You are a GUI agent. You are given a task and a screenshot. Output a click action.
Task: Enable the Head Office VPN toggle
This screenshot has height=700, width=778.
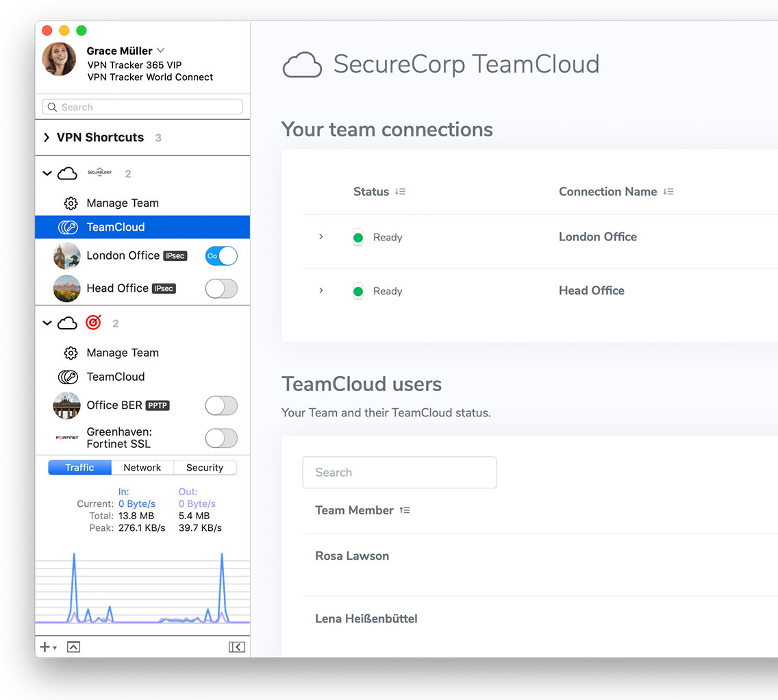pos(221,288)
